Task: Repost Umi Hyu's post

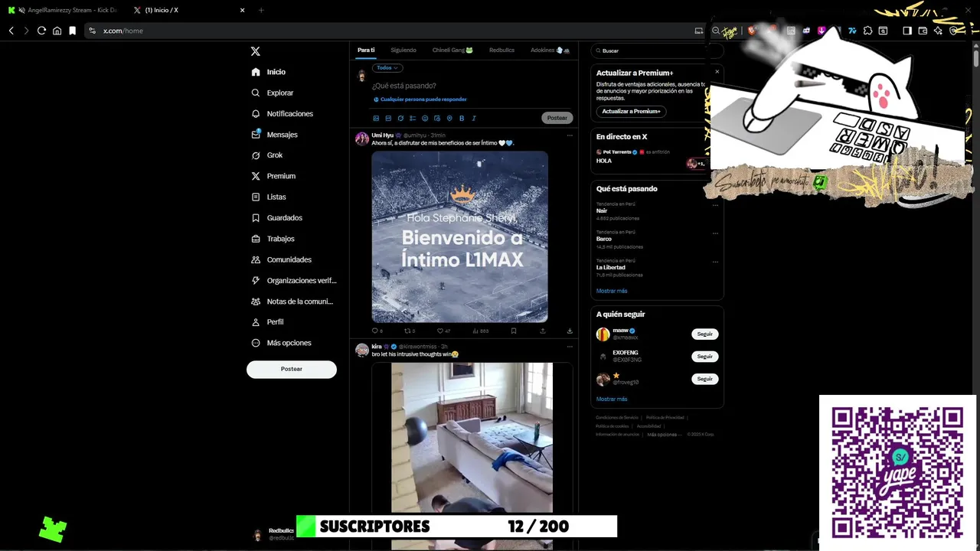Action: [x=410, y=331]
